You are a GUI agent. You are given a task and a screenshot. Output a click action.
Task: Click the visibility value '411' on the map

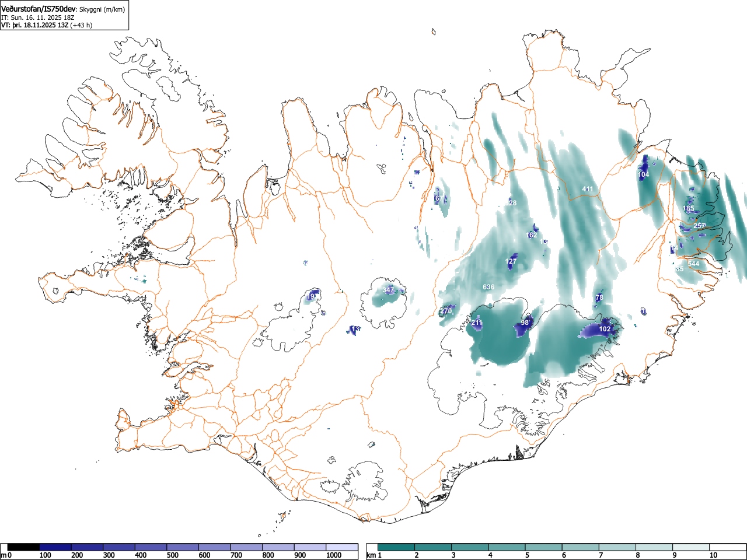[588, 189]
